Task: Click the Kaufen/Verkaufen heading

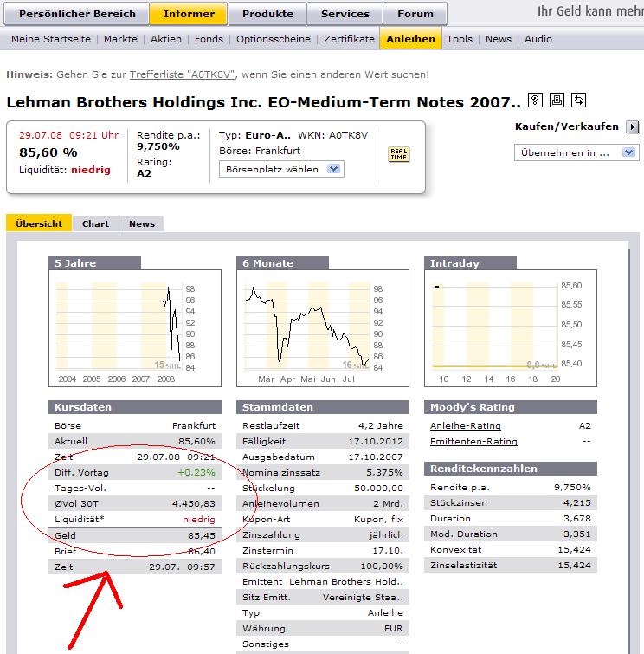Action: pos(567,126)
